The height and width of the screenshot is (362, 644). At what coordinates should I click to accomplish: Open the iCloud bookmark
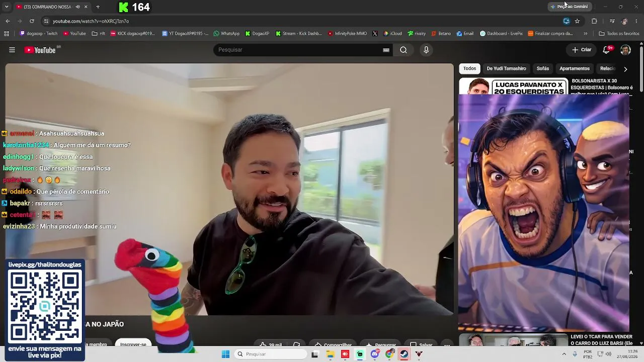(x=392, y=34)
